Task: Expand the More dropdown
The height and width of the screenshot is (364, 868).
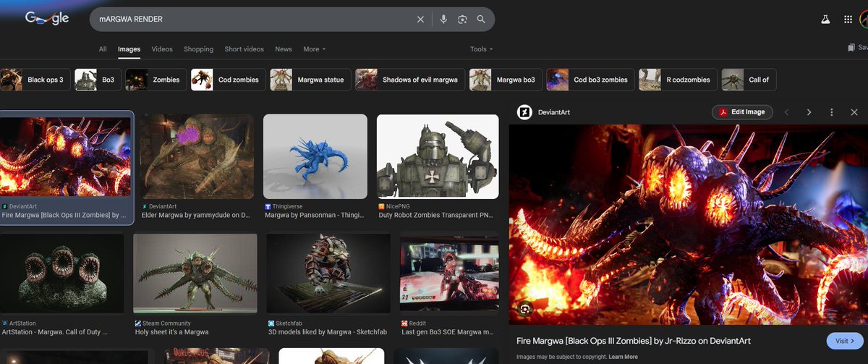Action: pos(314,49)
